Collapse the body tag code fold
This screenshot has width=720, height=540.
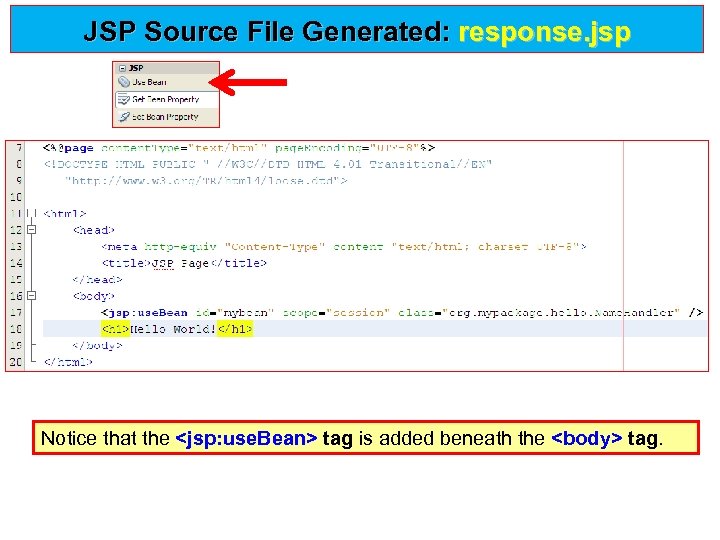click(x=31, y=295)
